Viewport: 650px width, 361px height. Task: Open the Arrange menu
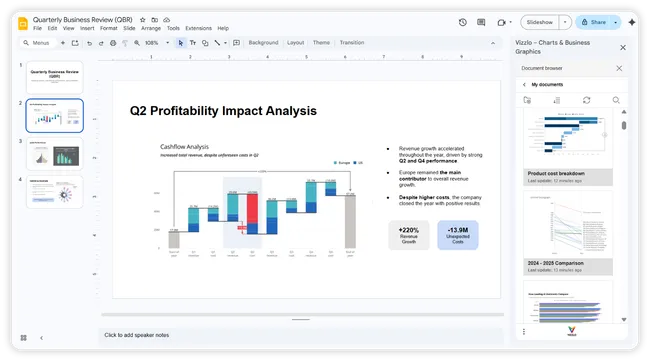coord(151,28)
